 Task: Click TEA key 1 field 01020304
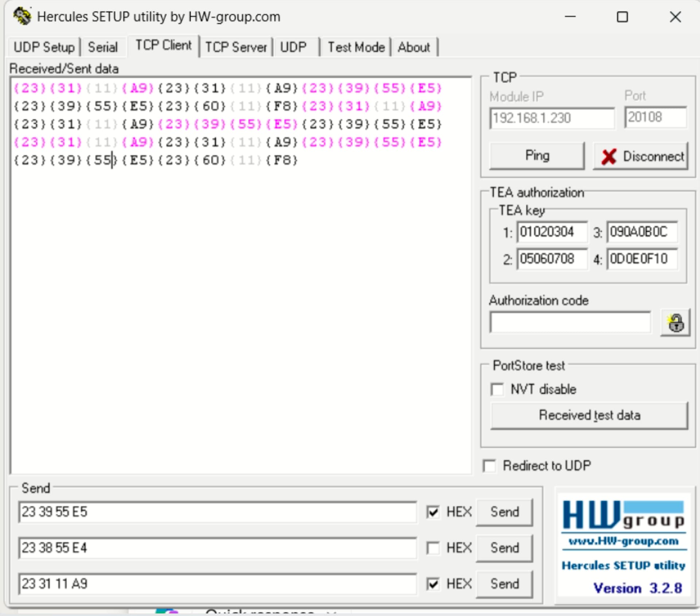coord(552,232)
